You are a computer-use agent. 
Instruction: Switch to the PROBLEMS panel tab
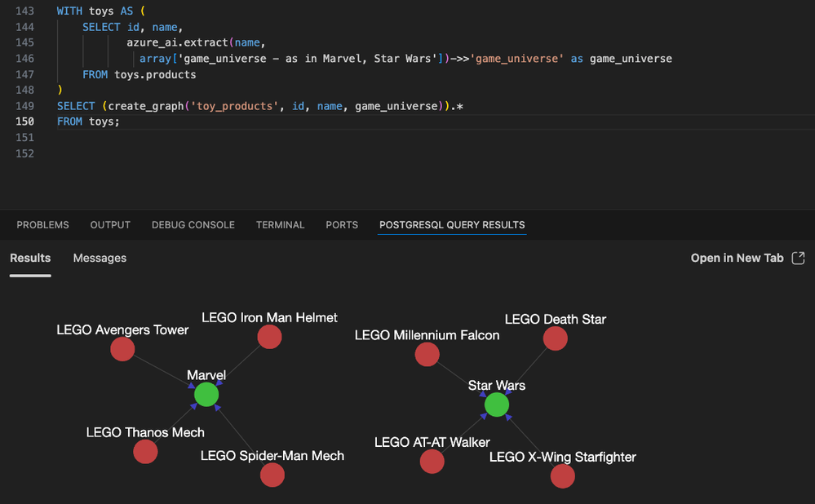tap(42, 225)
